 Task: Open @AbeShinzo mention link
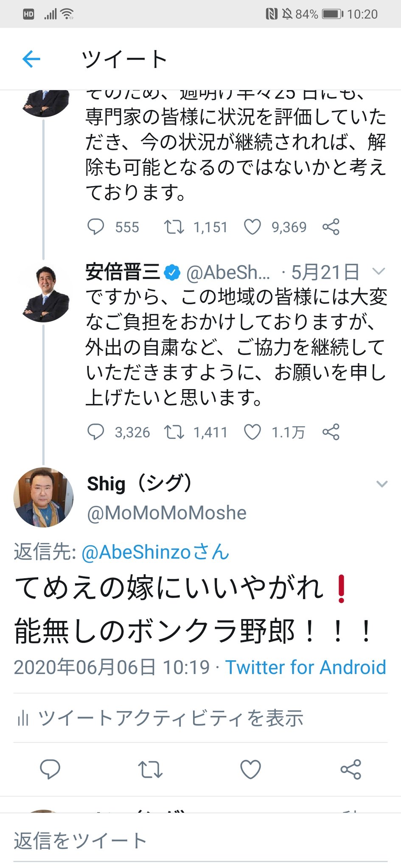tap(155, 552)
